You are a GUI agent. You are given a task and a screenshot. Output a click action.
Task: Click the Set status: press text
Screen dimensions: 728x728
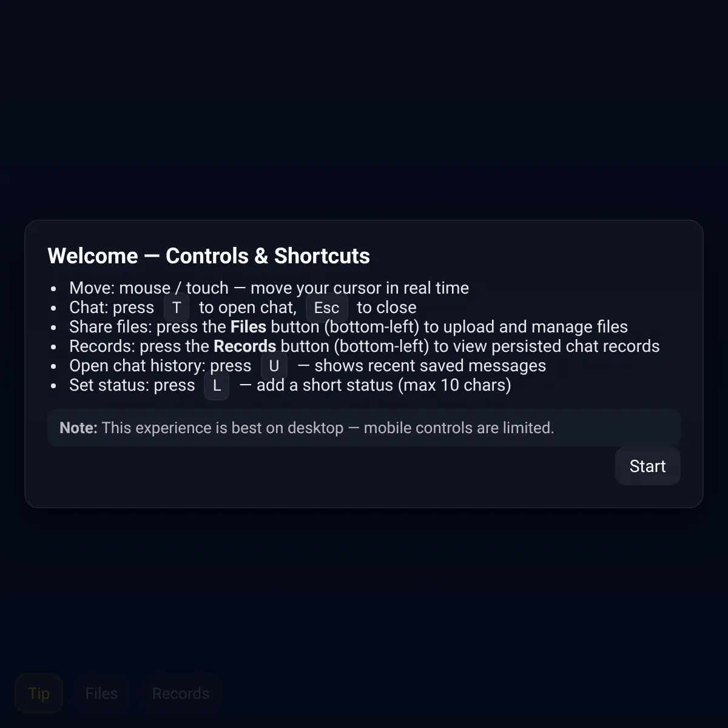pyautogui.click(x=132, y=385)
